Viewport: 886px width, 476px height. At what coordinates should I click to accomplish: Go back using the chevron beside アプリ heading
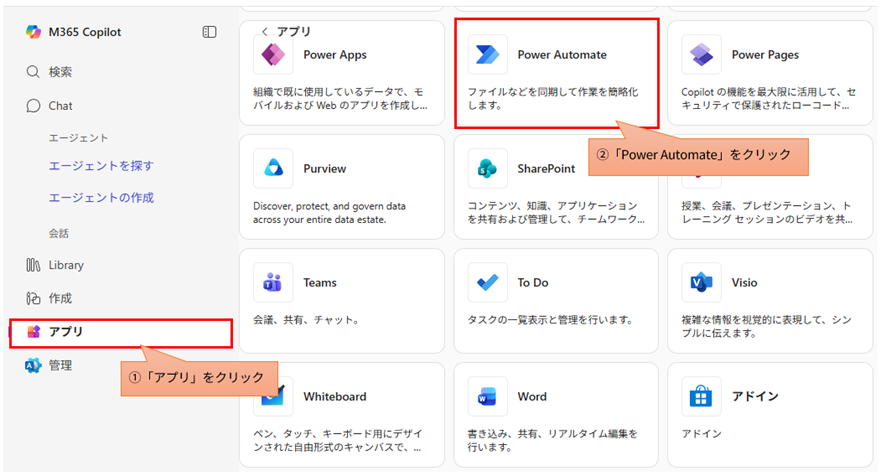tap(264, 32)
